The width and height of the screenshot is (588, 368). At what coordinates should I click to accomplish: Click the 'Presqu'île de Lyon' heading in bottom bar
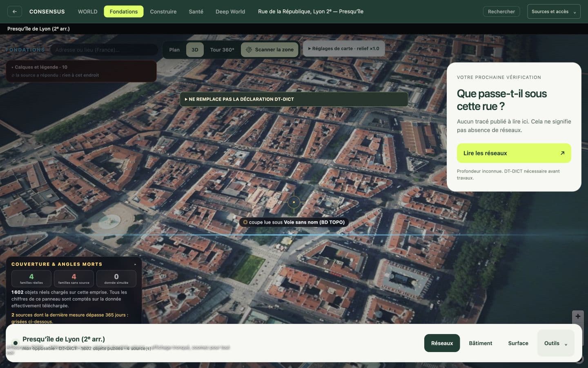(64, 339)
